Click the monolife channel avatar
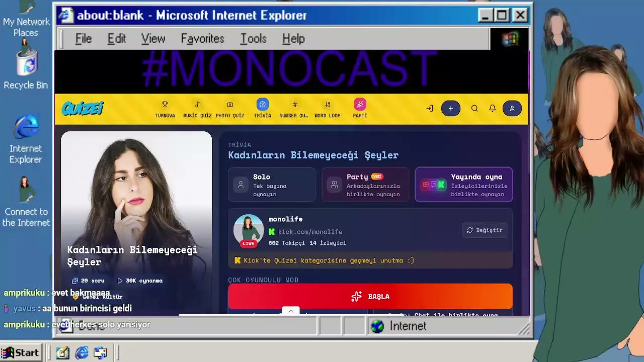644x362 pixels. [x=249, y=230]
